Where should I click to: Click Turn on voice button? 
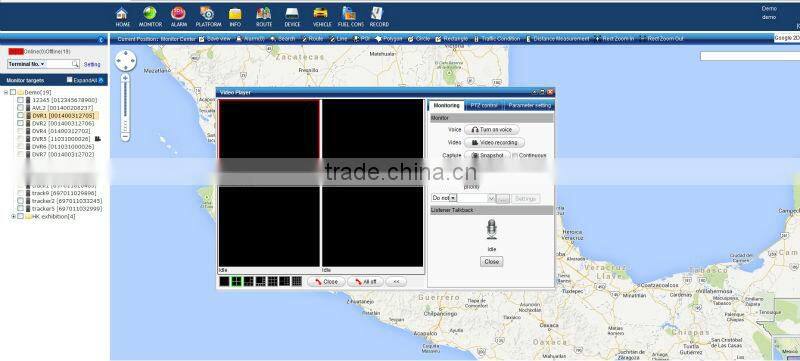click(492, 130)
